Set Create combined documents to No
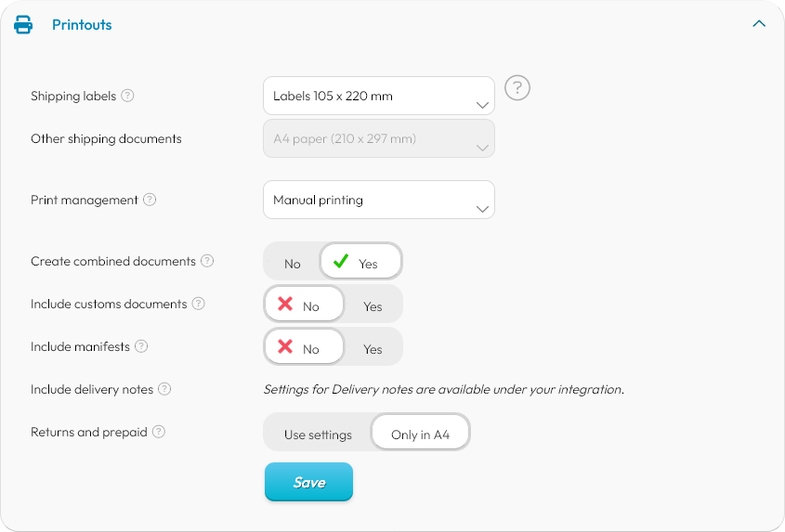This screenshot has width=785, height=532. coord(293,264)
